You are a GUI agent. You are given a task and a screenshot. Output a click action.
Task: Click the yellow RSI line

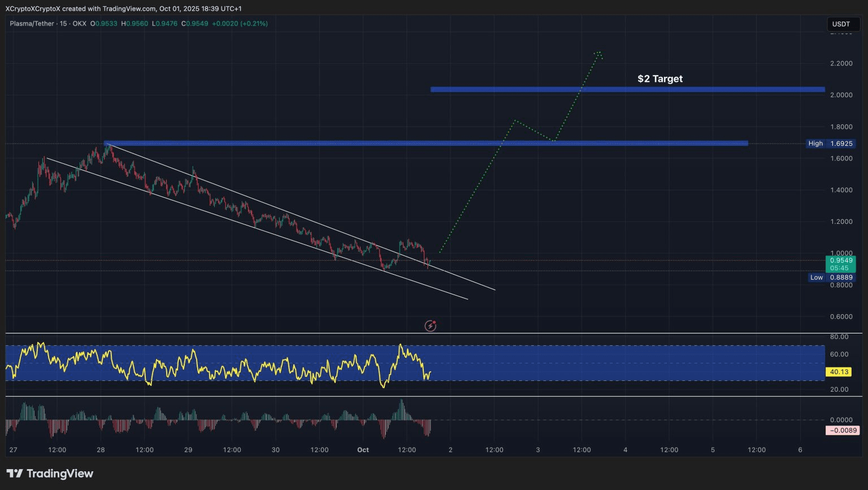coord(218,366)
